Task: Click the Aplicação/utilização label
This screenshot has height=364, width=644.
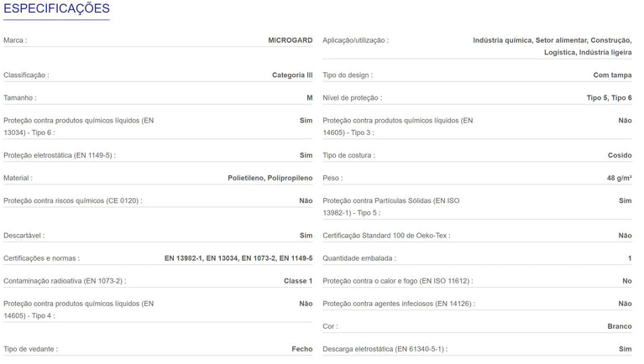Action: [x=356, y=39]
